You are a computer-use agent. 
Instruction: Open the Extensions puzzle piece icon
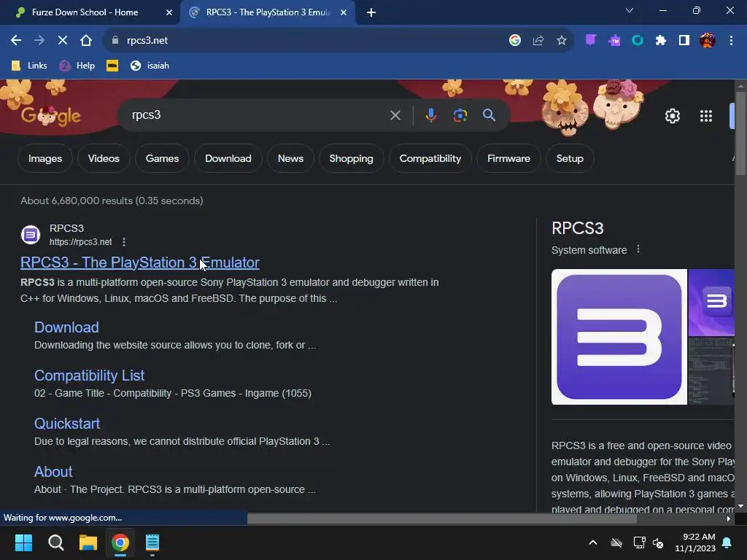pos(661,41)
